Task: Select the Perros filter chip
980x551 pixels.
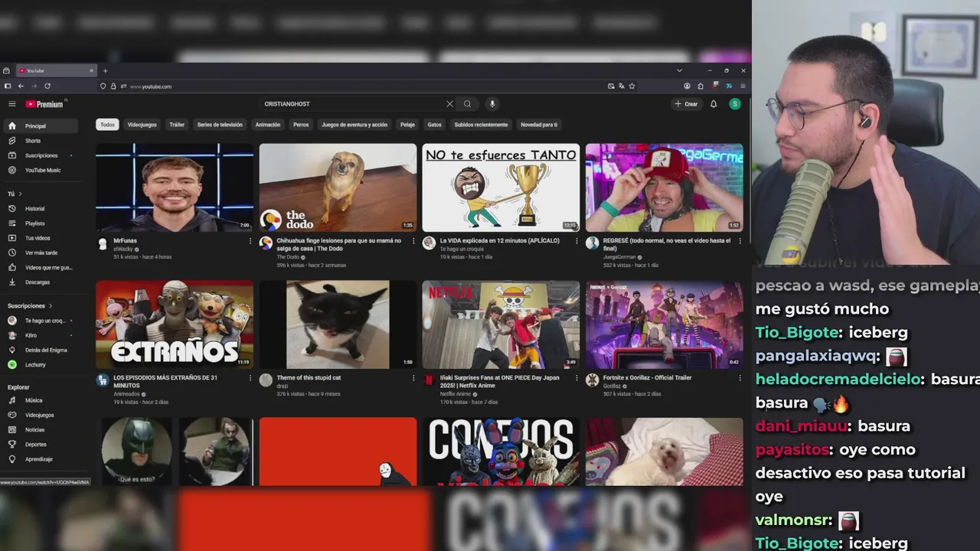Action: point(301,125)
